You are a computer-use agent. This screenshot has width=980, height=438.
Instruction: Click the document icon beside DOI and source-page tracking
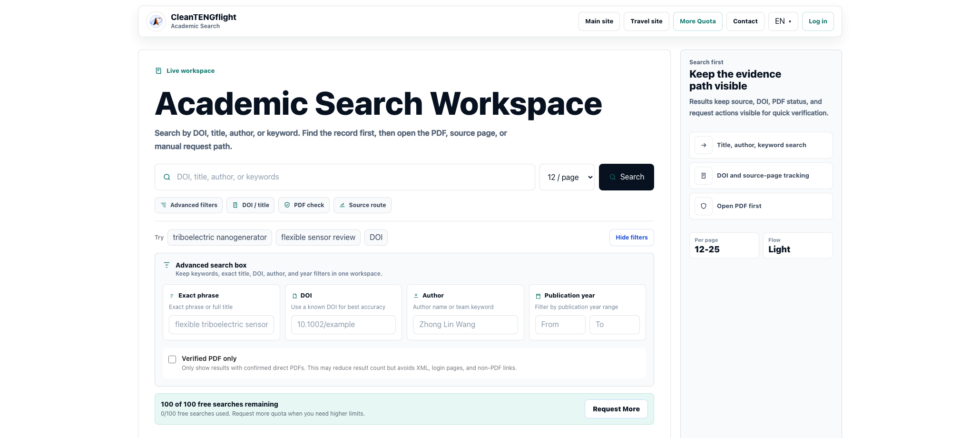click(x=704, y=176)
